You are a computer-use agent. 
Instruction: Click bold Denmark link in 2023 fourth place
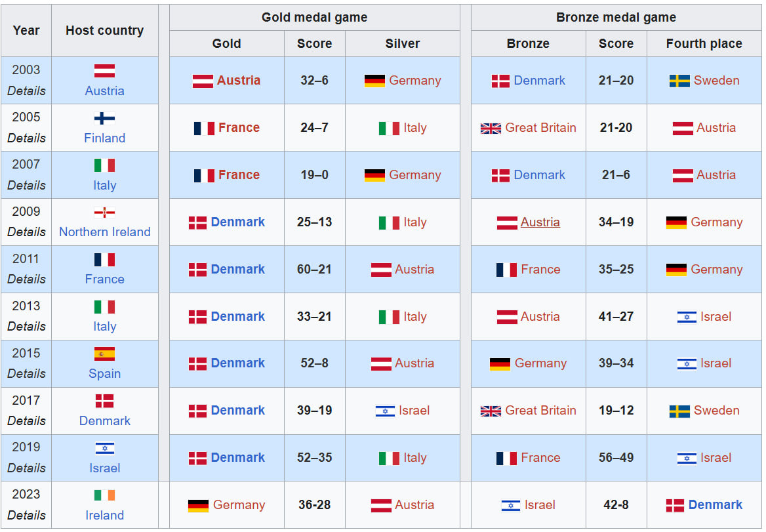(x=716, y=505)
